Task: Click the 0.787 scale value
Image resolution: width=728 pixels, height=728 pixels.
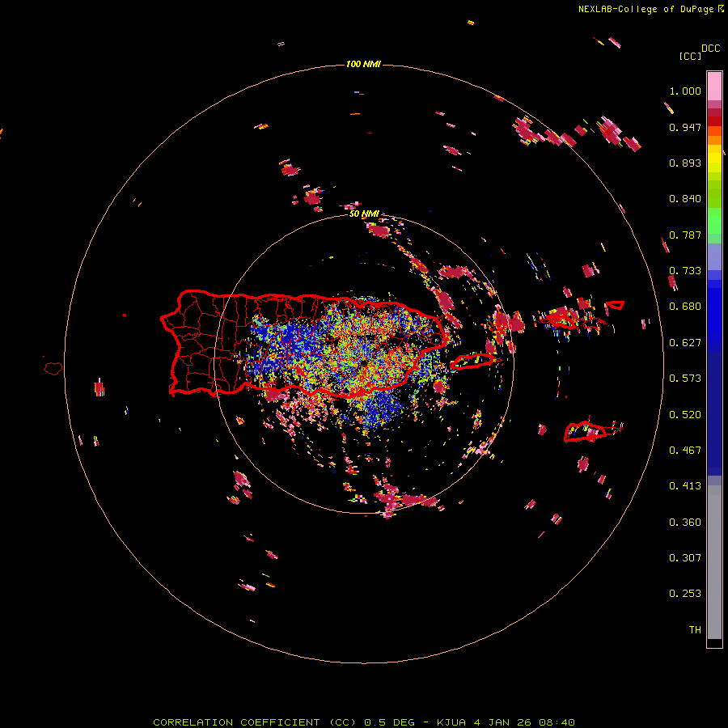Action: tap(685, 235)
